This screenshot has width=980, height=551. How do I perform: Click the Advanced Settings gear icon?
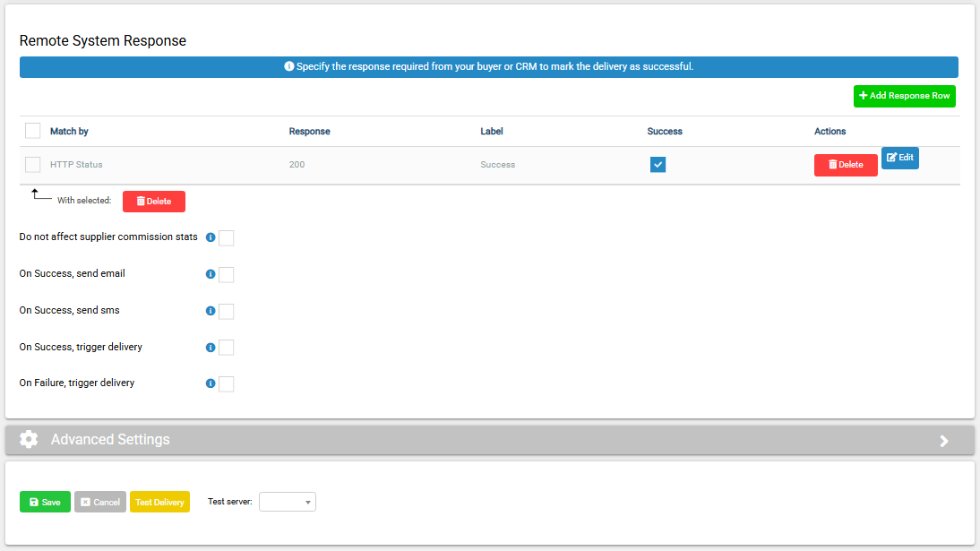pos(29,439)
